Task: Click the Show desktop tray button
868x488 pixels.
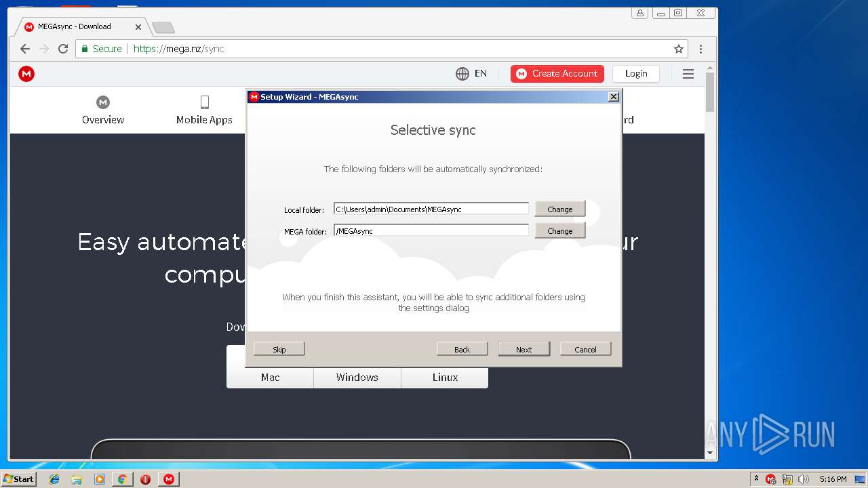Action: pyautogui.click(x=861, y=479)
